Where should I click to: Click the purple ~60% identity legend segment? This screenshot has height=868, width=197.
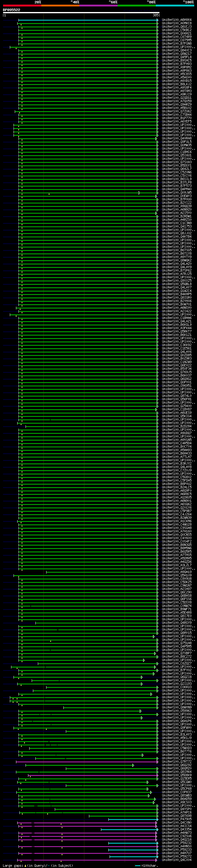click(x=98, y=6)
